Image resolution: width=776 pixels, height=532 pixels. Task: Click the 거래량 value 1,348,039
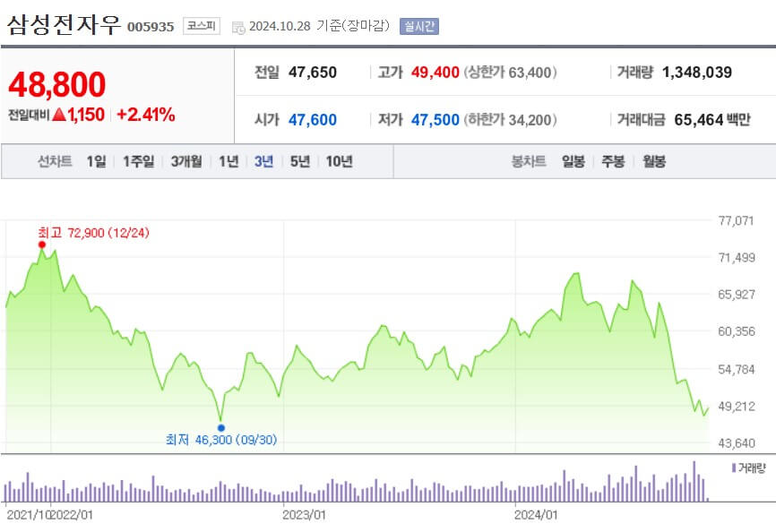point(697,73)
